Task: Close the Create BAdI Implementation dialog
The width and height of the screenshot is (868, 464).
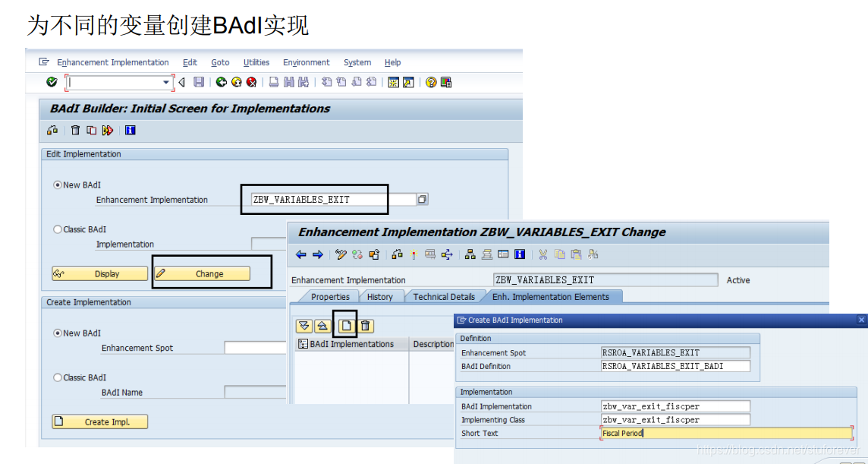Action: tap(861, 320)
